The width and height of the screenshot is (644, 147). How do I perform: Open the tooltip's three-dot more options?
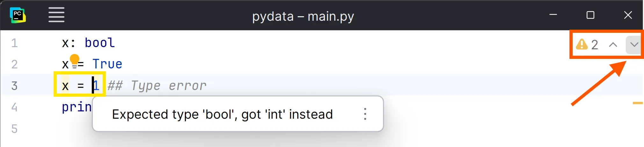pyautogui.click(x=365, y=114)
